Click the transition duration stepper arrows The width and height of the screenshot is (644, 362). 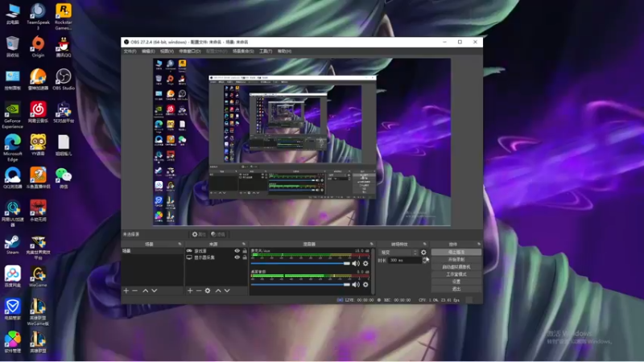point(425,260)
